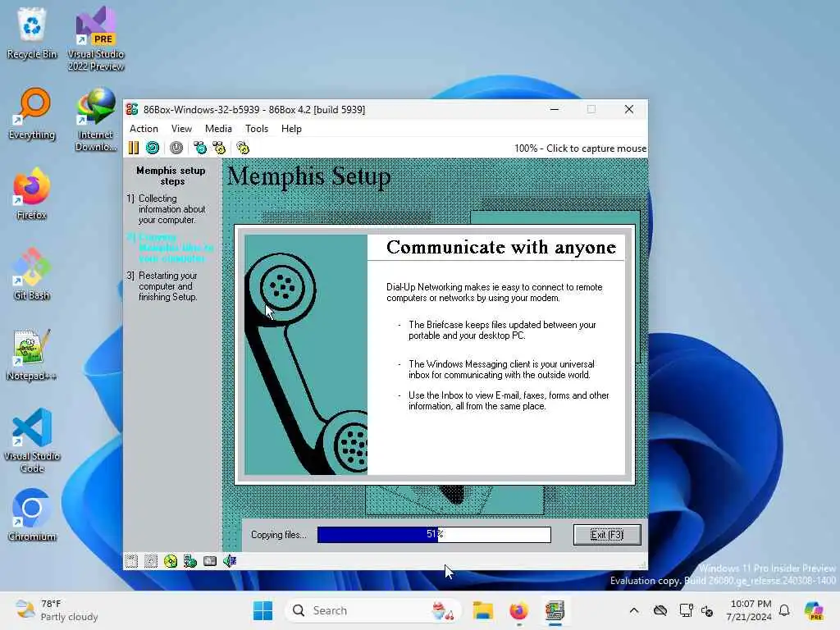Open Firefox desktop icon
The image size is (840, 630).
32,194
